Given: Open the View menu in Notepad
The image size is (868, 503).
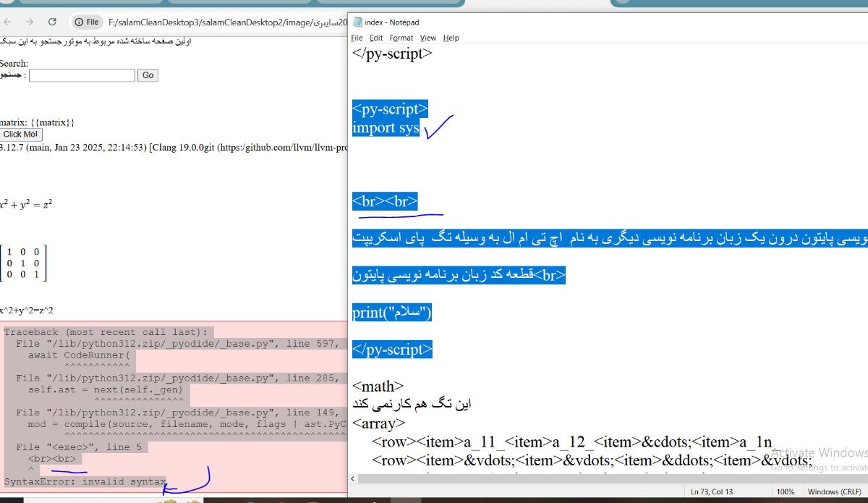Looking at the screenshot, I should [x=428, y=38].
